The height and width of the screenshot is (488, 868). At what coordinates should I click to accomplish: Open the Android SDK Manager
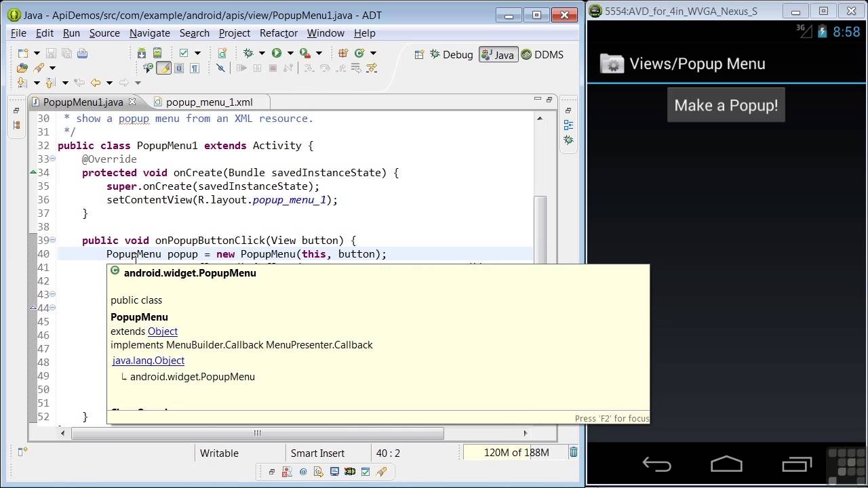pos(141,54)
